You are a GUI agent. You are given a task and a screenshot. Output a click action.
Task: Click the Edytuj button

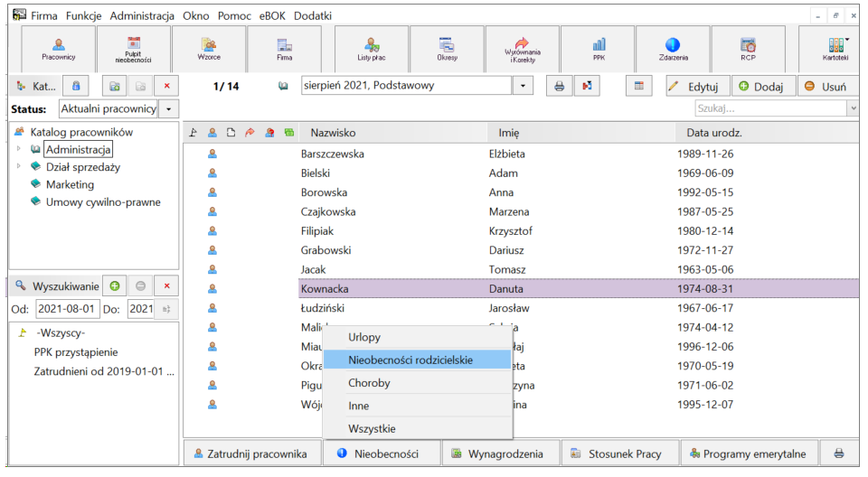(697, 87)
